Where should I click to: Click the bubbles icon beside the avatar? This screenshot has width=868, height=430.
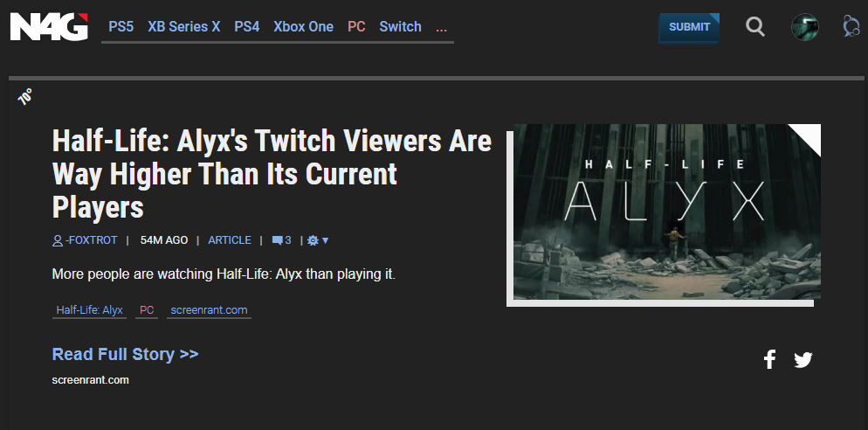[851, 27]
